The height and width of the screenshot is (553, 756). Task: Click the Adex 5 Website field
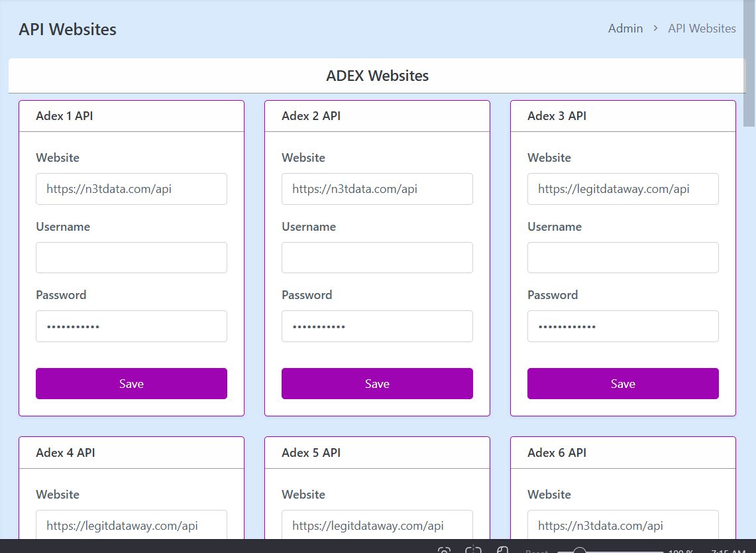pyautogui.click(x=377, y=525)
